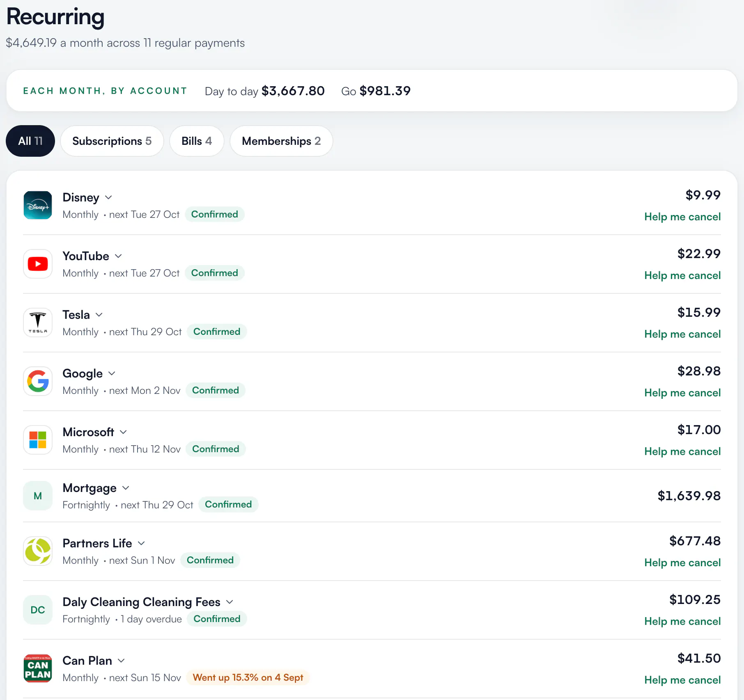Screen dimensions: 744x700
Task: Expand the Tesla payment chevron
Action: coord(99,315)
